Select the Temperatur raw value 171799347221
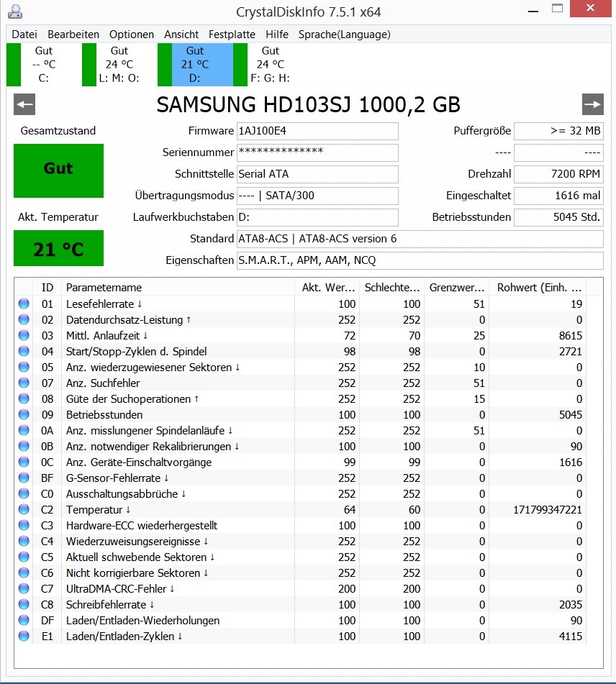Screen dimensions: 616x684 pyautogui.click(x=548, y=509)
